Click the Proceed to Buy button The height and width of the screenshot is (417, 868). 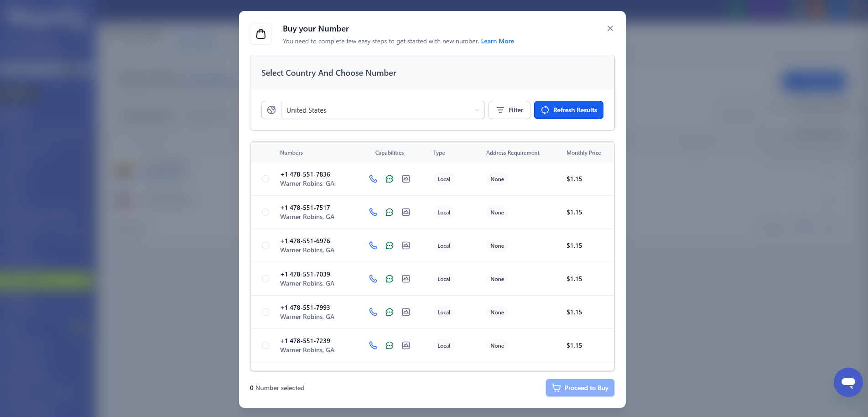pyautogui.click(x=580, y=388)
